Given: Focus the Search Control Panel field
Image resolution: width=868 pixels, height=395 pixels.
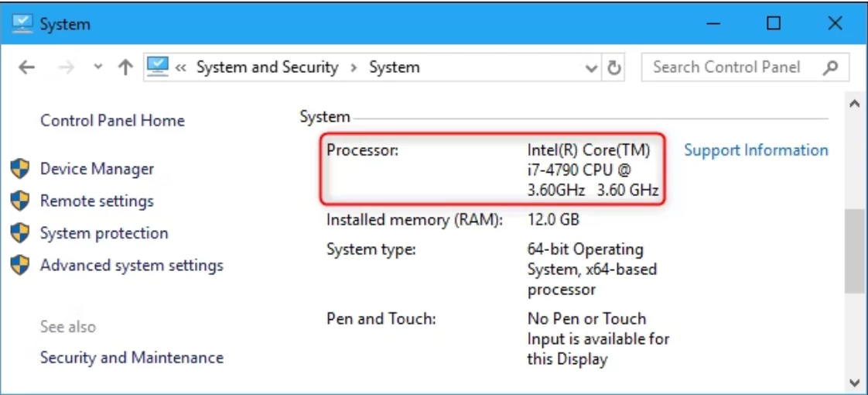Looking at the screenshot, I should pyautogui.click(x=731, y=67).
